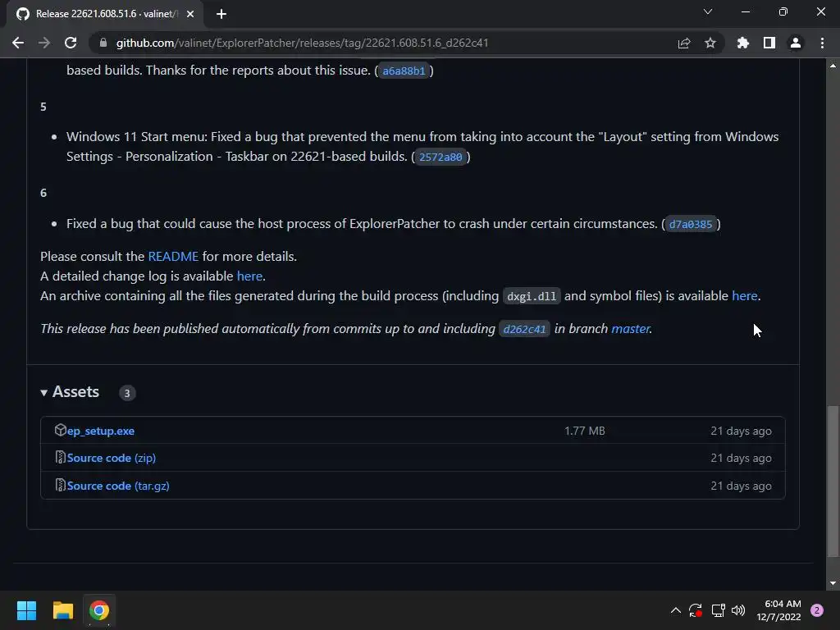Click the ep_setup.exe package icon
Viewport: 840px width, 630px height.
(61, 430)
